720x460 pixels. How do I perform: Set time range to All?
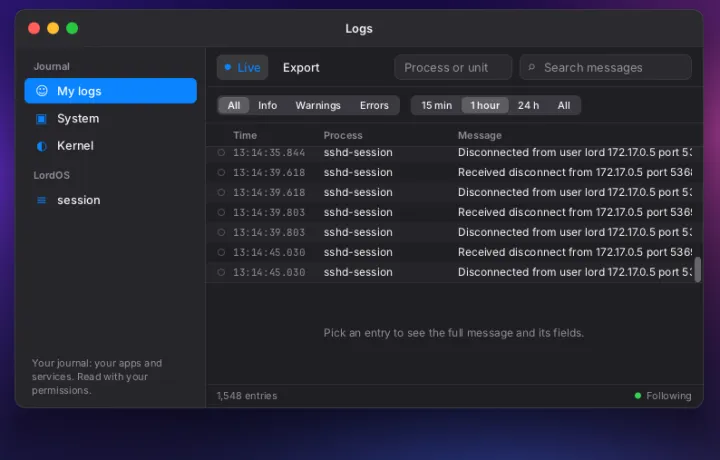564,105
